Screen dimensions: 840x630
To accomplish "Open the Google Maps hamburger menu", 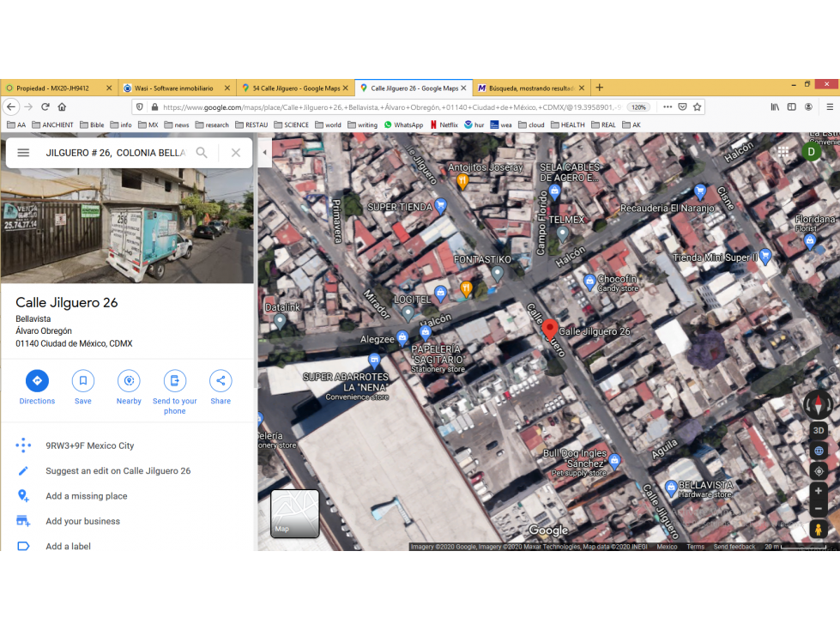I will click(x=23, y=153).
